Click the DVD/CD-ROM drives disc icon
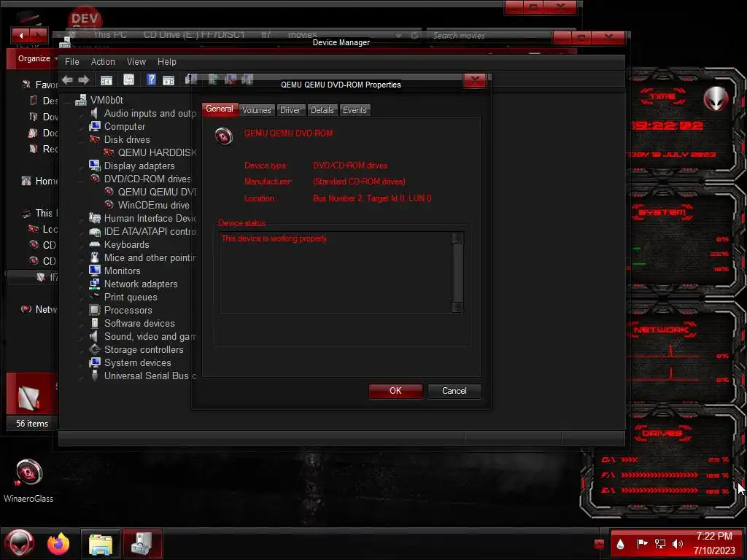Image resolution: width=747 pixels, height=560 pixels. (95, 179)
